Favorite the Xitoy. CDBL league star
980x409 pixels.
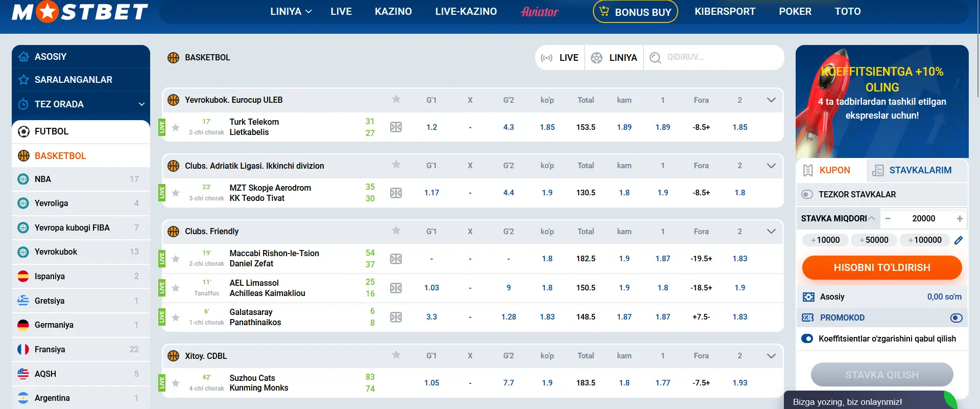[x=396, y=355]
